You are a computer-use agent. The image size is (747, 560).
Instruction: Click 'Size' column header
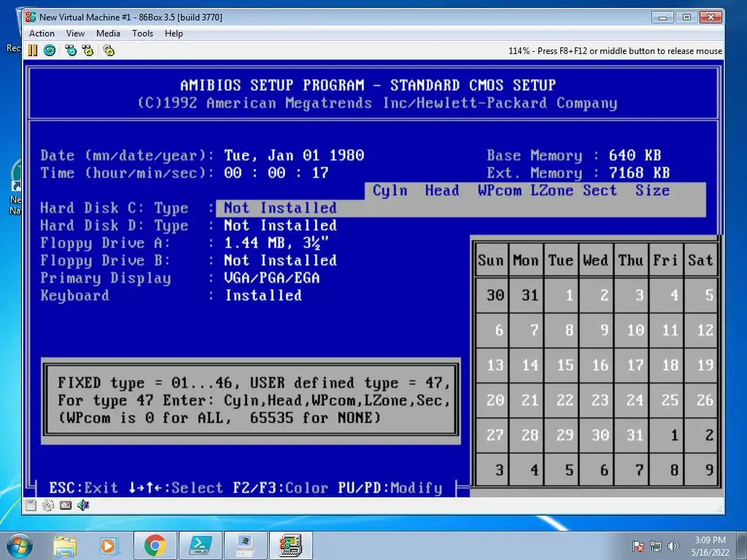tap(652, 190)
